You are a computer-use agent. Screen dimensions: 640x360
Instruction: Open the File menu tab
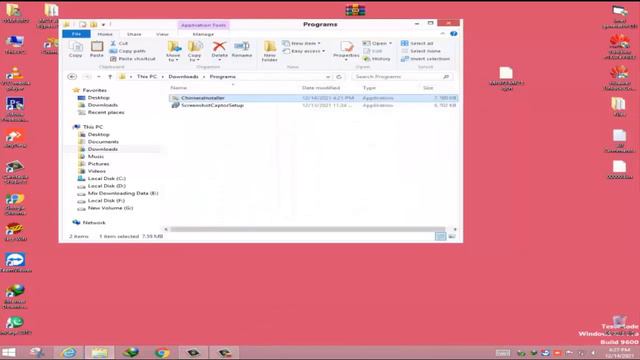[x=76, y=34]
